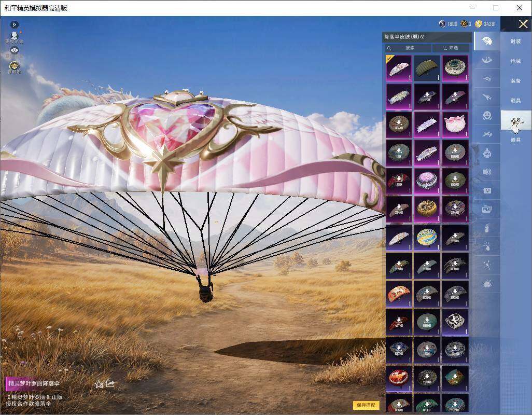
Task: Select the black and white square parachute
Action: click(x=455, y=322)
